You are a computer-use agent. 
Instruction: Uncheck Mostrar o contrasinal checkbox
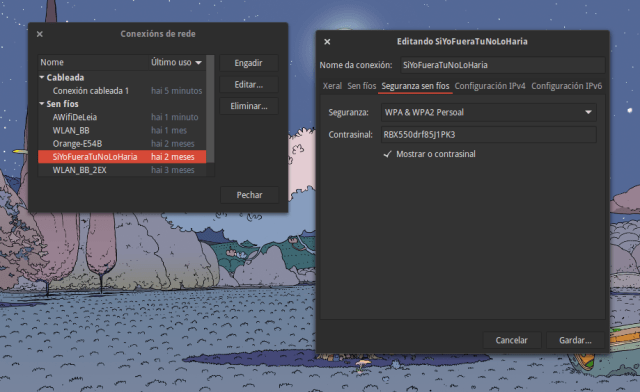388,154
